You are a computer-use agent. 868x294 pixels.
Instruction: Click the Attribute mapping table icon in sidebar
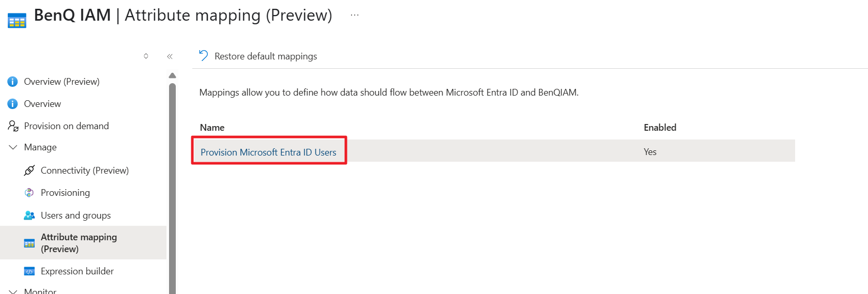[x=29, y=243]
